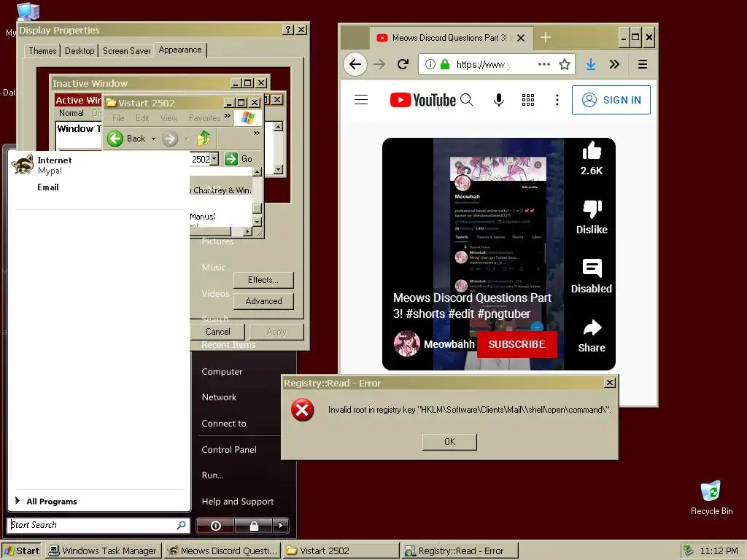Click the browser forward arrow
This screenshot has height=560, width=747.
click(x=379, y=64)
